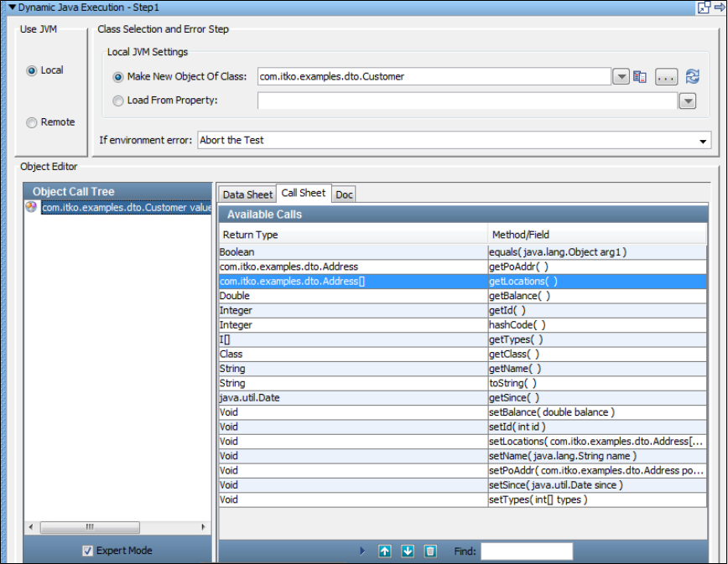The height and width of the screenshot is (564, 728).
Task: Click the Find text field
Action: coord(527,551)
